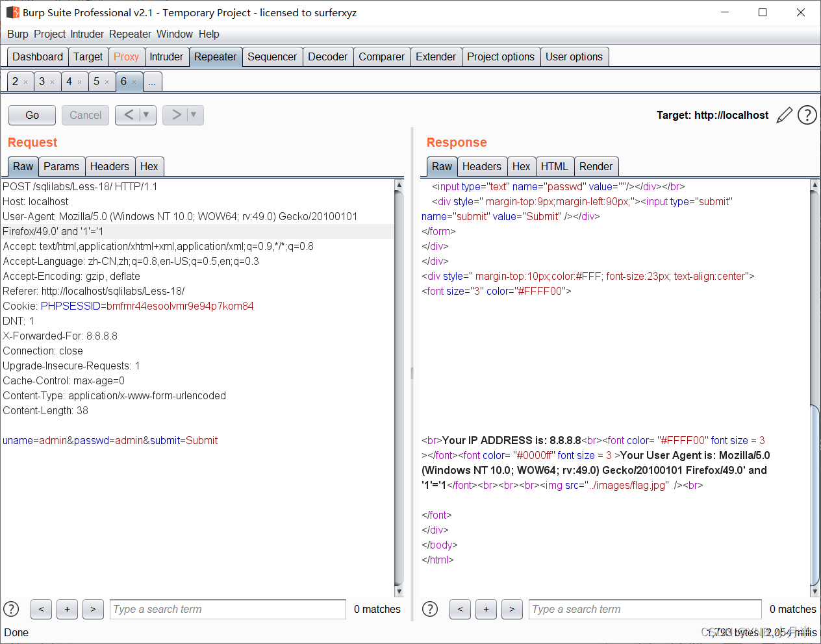This screenshot has height=644, width=821.
Task: Switch to the Extender tab
Action: point(436,57)
